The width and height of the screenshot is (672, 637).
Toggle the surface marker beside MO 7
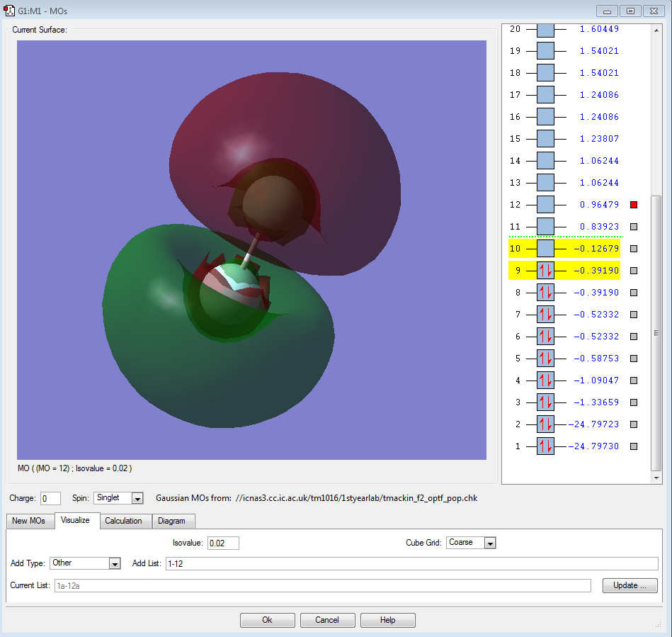pyautogui.click(x=634, y=315)
